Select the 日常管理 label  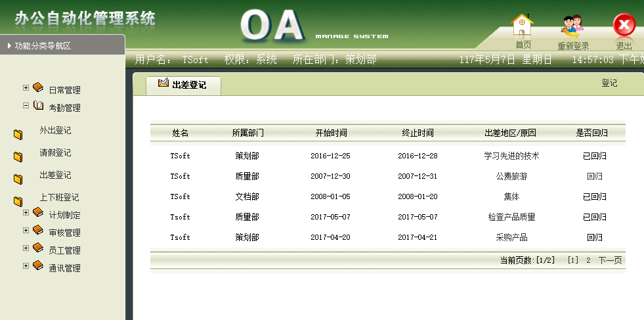pyautogui.click(x=64, y=90)
